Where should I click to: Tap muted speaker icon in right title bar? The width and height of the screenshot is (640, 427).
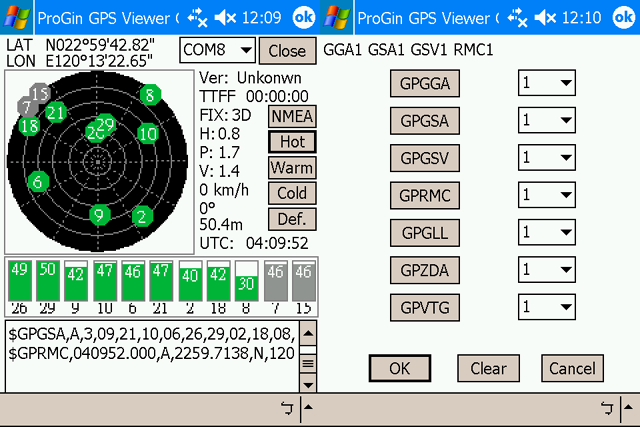point(545,18)
